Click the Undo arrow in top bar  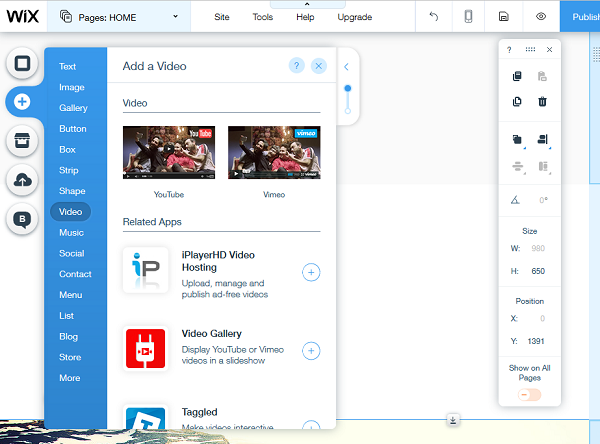point(434,16)
